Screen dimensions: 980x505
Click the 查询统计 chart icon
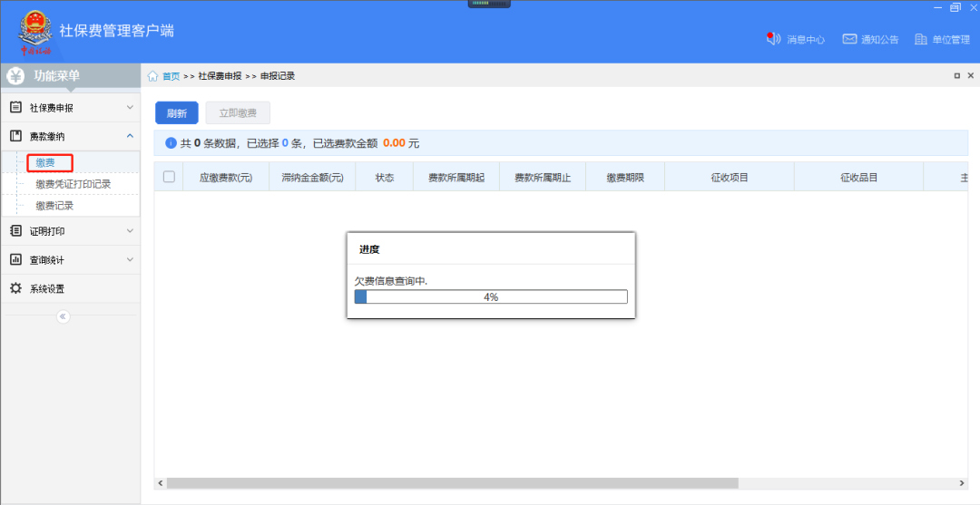pyautogui.click(x=15, y=259)
